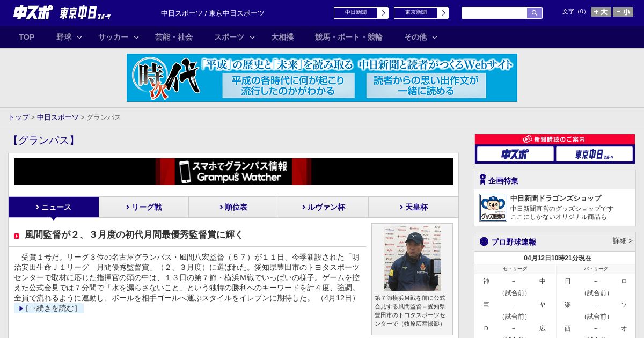Click the 中スポ logo in header
Viewport: 644px width, 338px height.
pos(33,12)
